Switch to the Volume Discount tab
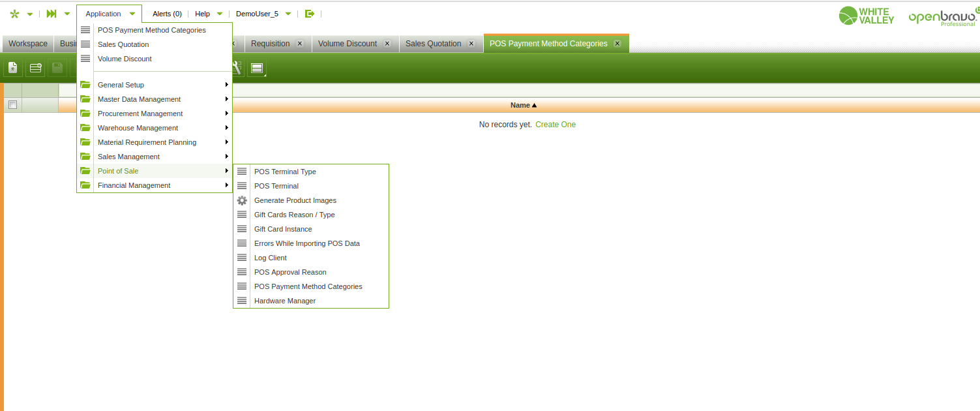The height and width of the screenshot is (411, 980). tap(348, 44)
